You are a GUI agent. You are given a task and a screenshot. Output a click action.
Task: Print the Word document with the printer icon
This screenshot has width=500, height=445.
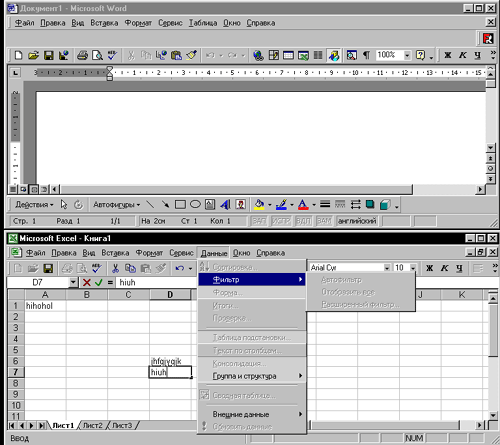pyautogui.click(x=82, y=55)
